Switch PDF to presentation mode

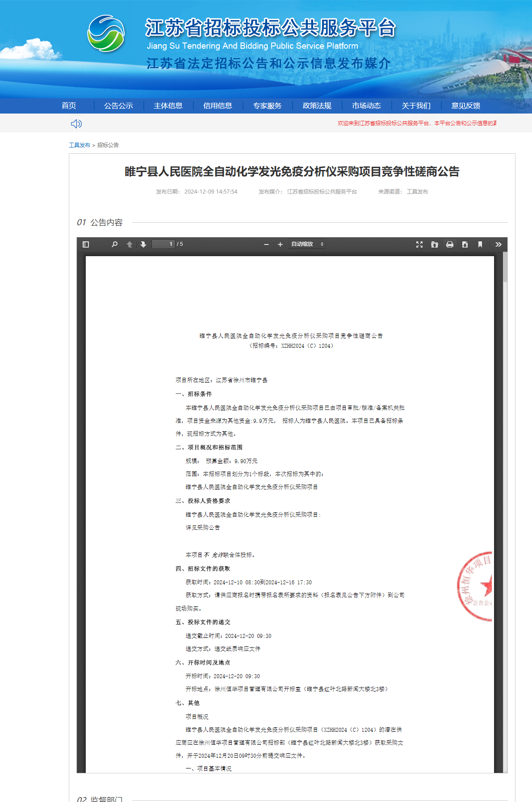pyautogui.click(x=419, y=245)
